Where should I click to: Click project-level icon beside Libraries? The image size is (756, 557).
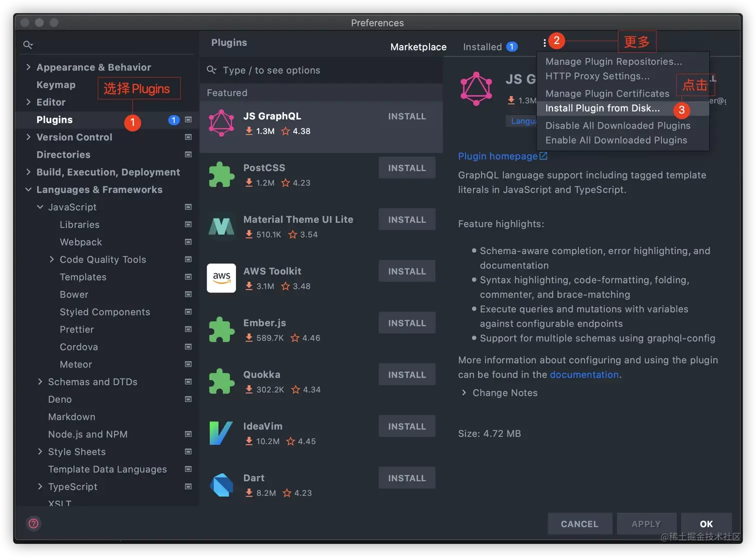[x=188, y=224]
